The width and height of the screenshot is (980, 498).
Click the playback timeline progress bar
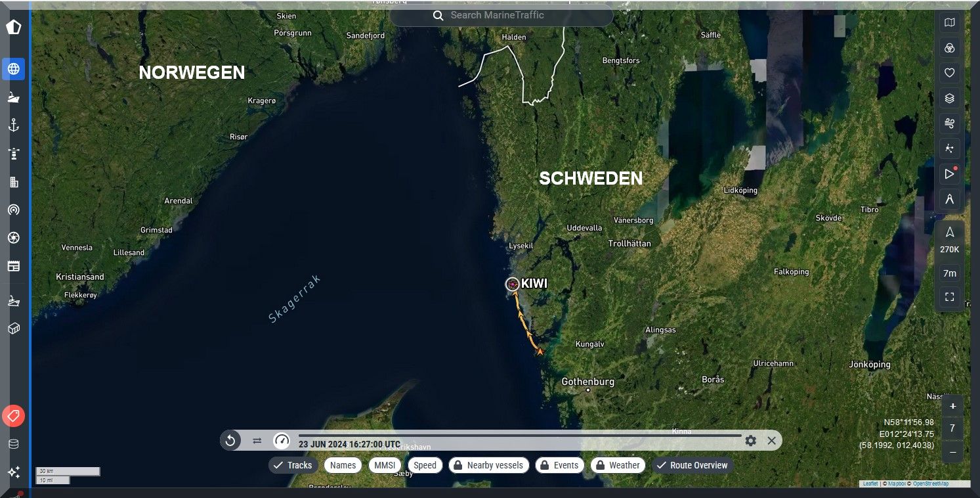point(519,436)
